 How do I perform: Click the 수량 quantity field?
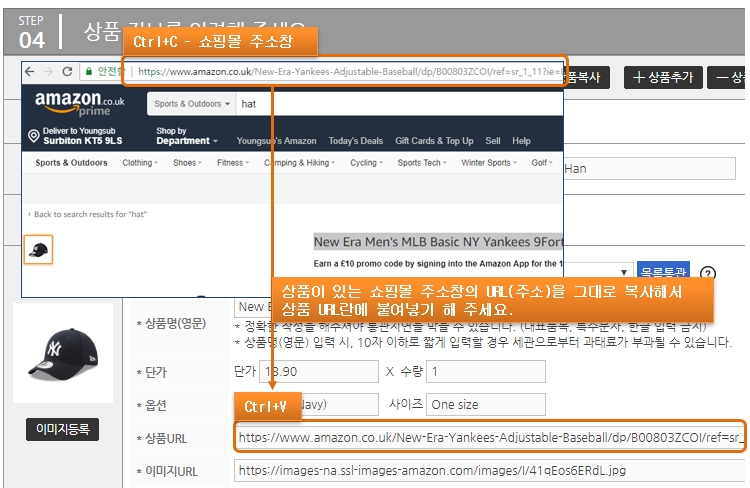pos(485,372)
